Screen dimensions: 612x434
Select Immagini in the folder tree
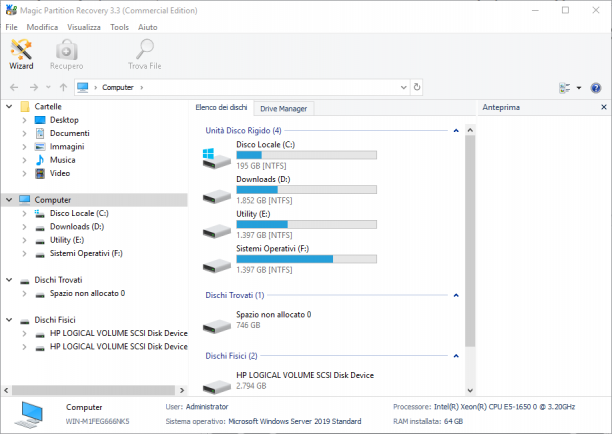pyautogui.click(x=67, y=146)
